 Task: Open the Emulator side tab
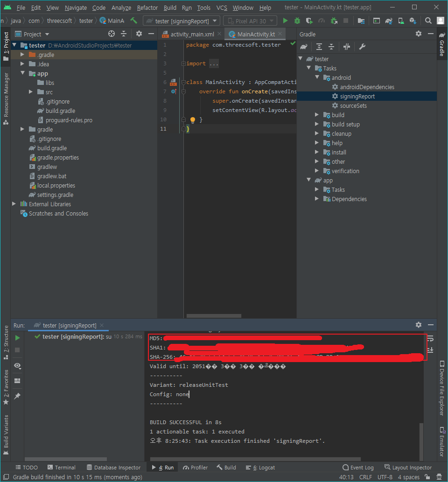pyautogui.click(x=442, y=442)
